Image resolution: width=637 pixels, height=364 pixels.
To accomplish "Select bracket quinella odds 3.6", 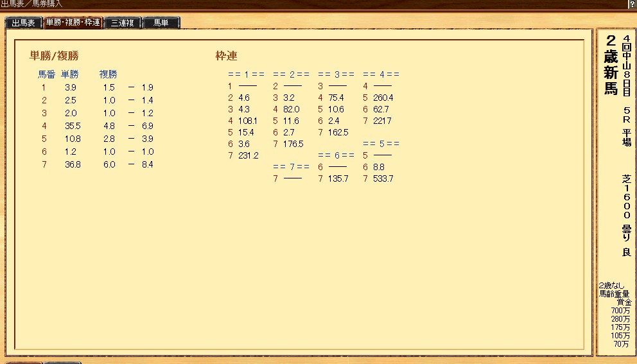I will point(244,144).
